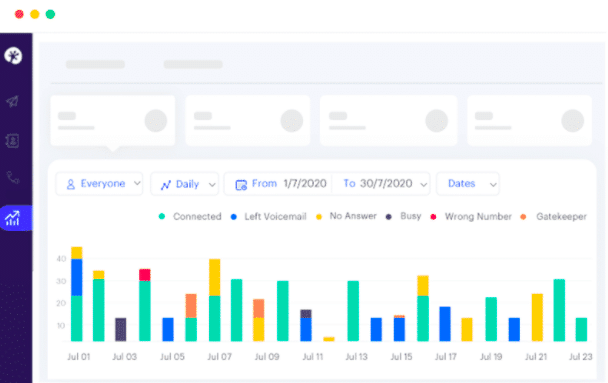Click the person icon in Everyone filter

coord(71,184)
